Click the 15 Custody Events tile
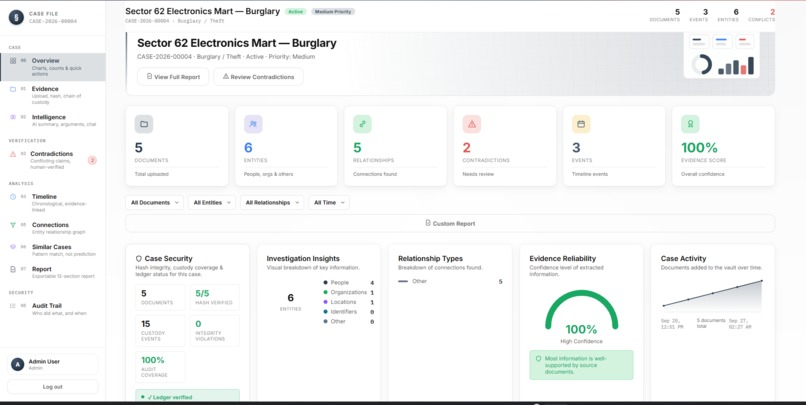This screenshot has width=806, height=405. (x=160, y=331)
